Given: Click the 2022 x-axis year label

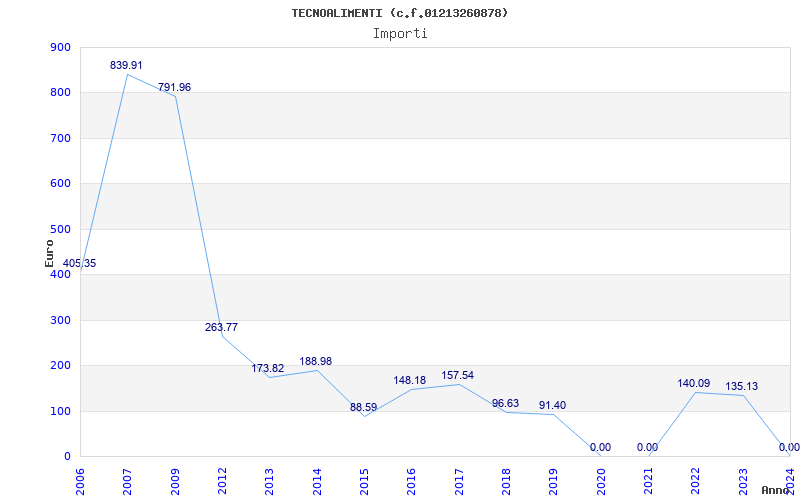Looking at the screenshot, I should click(x=695, y=478).
